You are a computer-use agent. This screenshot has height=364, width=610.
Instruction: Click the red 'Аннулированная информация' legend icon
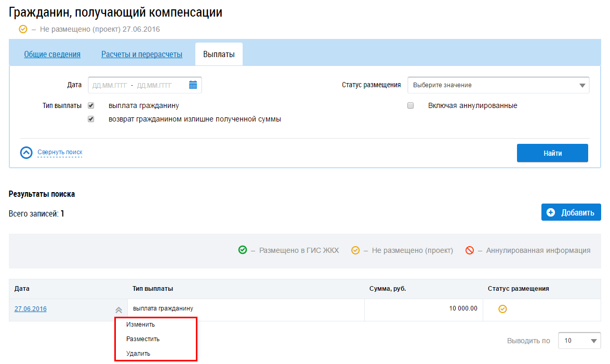[x=470, y=250]
